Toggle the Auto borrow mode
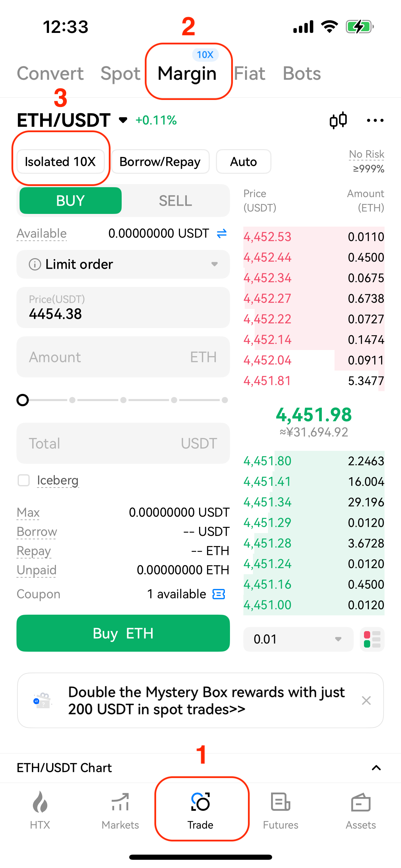 [243, 162]
